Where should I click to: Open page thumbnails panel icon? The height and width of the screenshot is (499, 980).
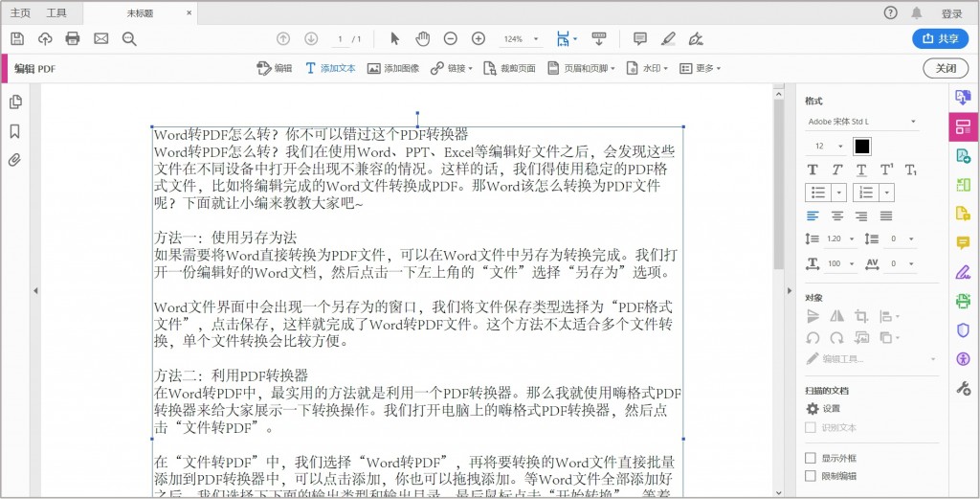(x=15, y=102)
